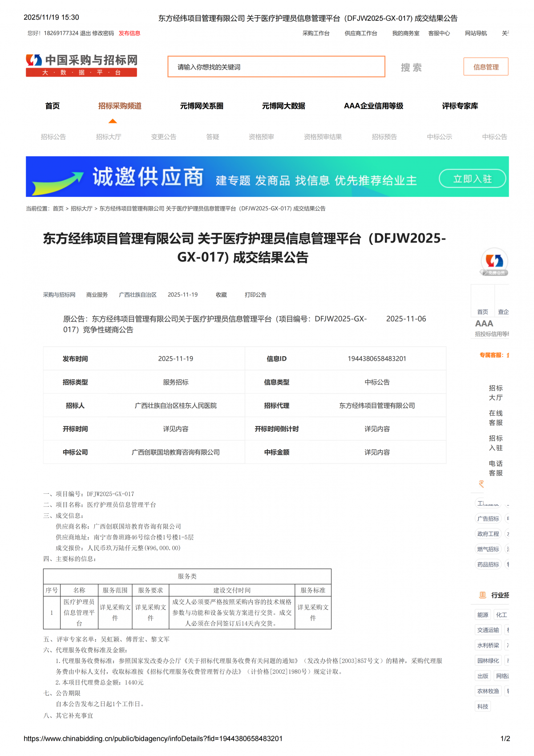The width and height of the screenshot is (534, 756).
Task: Click the 东方经纬项目管理有限公司 agency cell
Action: pyautogui.click(x=377, y=406)
